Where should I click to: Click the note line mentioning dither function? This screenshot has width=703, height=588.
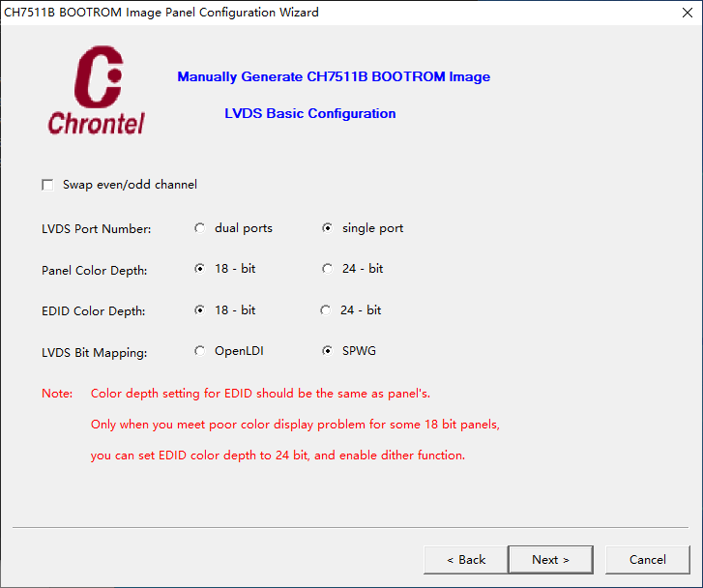coord(278,456)
